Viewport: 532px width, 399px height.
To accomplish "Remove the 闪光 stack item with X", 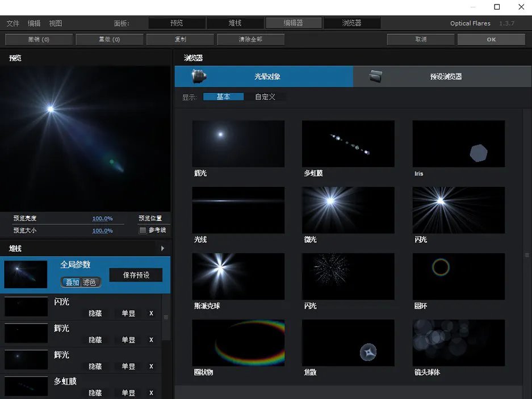I will tap(151, 313).
